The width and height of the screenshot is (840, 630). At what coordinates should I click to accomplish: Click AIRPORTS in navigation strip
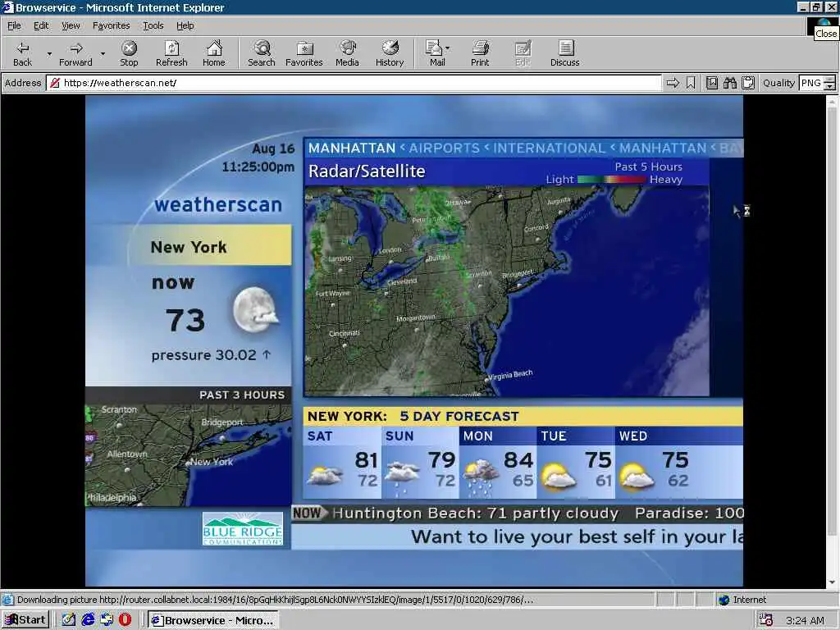444,148
